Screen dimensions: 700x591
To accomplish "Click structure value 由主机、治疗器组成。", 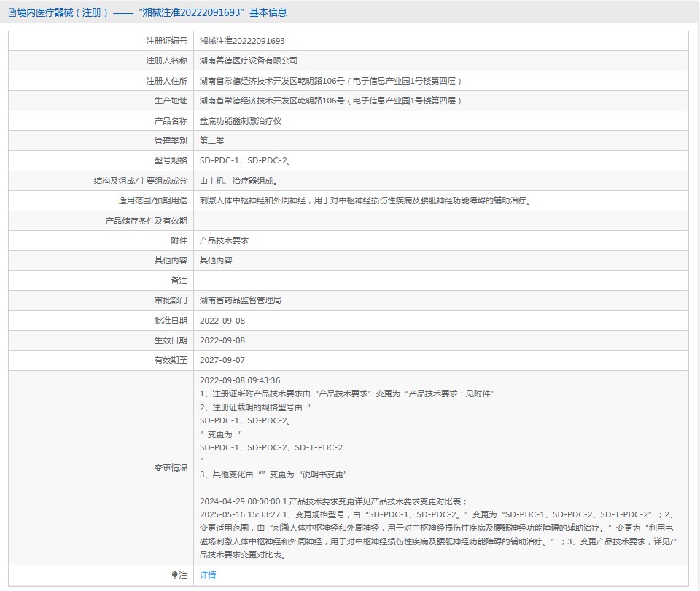I will pos(239,181).
